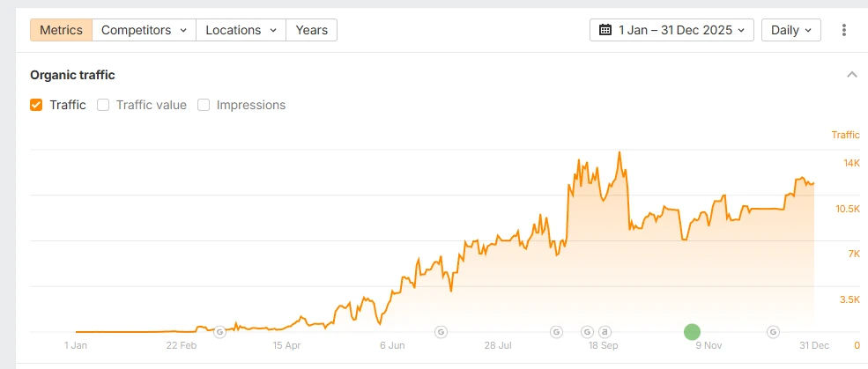Screen dimensions: 868x369
Task: Click the Google update marker after 6 Jun
Action: [x=441, y=332]
